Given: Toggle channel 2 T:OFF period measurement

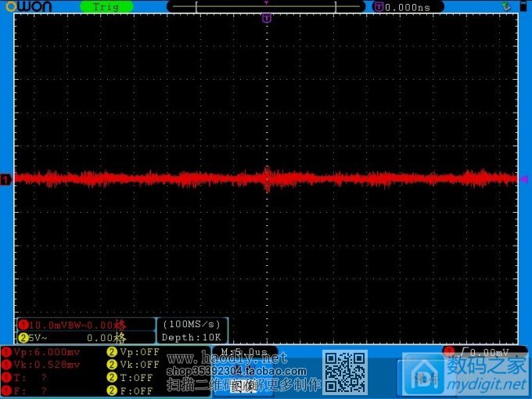Looking at the screenshot, I should (x=135, y=378).
